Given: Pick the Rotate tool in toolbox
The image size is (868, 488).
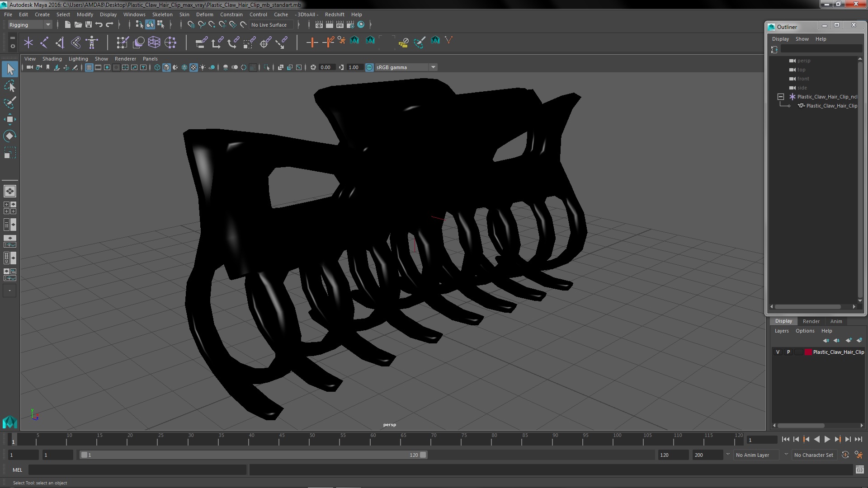Looking at the screenshot, I should (9, 136).
